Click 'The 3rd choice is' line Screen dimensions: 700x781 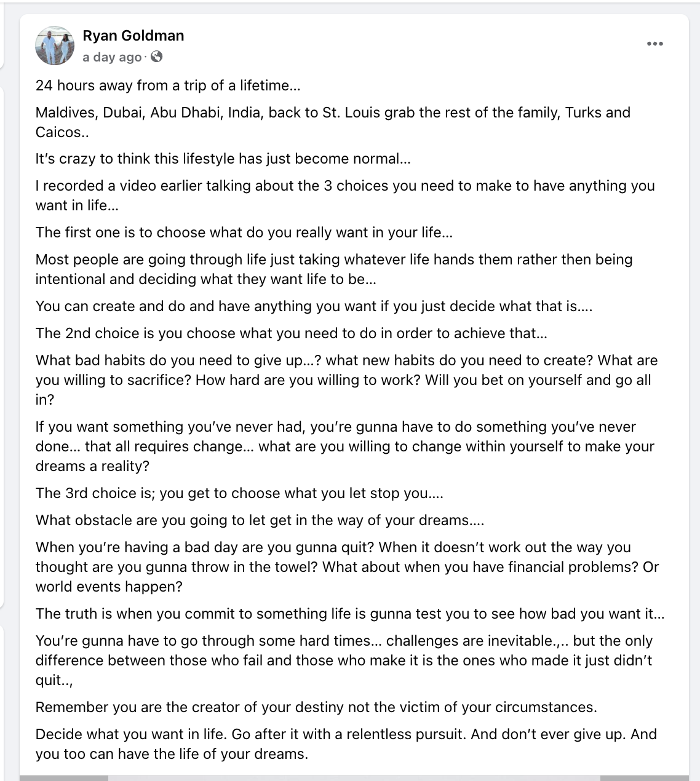(x=239, y=493)
